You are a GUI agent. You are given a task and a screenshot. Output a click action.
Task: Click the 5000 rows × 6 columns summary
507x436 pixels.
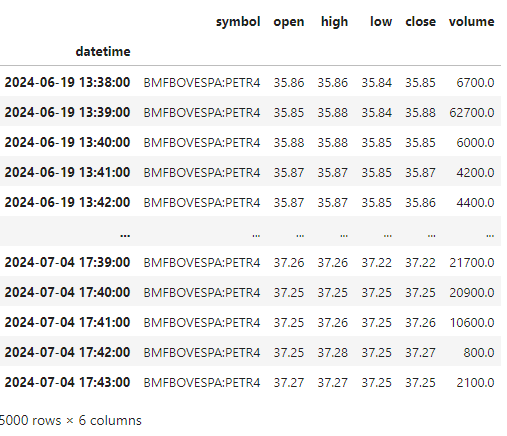(x=70, y=421)
